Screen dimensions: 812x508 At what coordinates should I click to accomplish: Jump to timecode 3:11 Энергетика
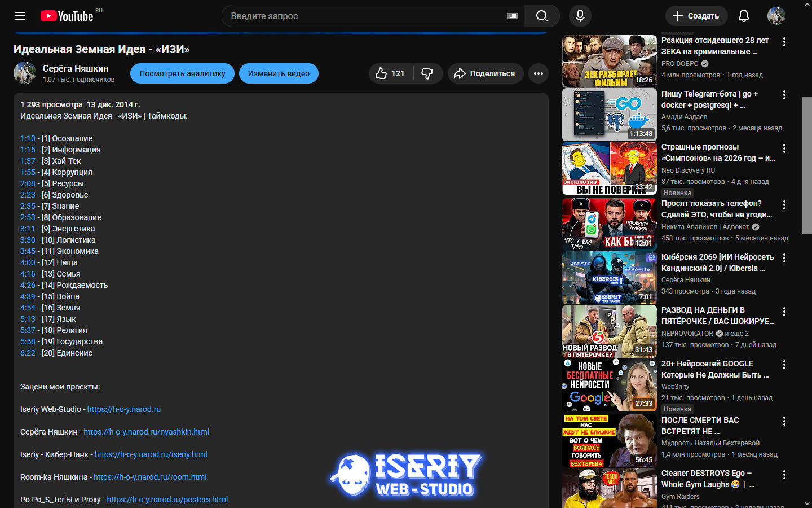tap(28, 229)
